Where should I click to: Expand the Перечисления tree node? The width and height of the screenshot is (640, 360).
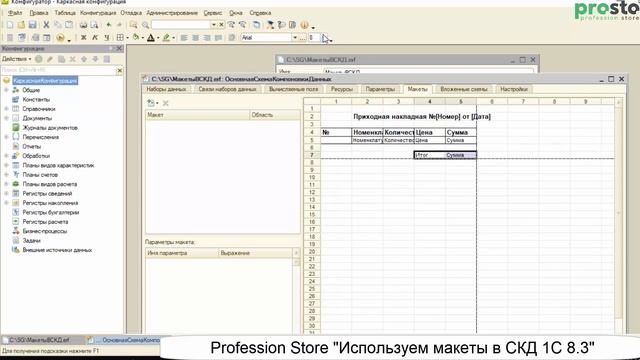pyautogui.click(x=7, y=137)
